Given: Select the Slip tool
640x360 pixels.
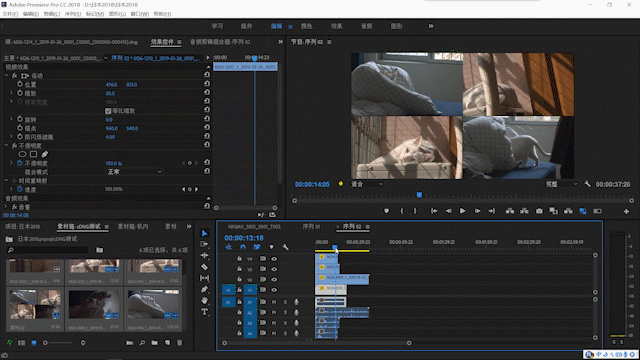Looking at the screenshot, I should coord(204,278).
